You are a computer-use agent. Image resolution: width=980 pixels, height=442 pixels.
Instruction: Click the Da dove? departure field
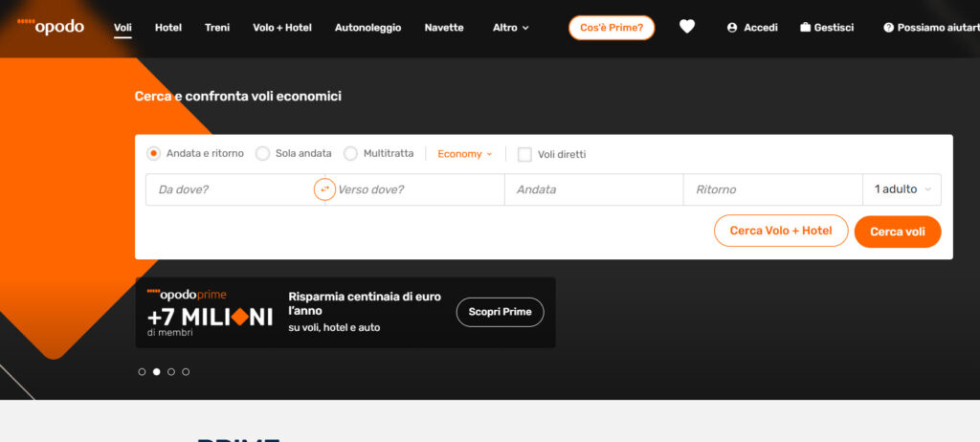point(230,189)
